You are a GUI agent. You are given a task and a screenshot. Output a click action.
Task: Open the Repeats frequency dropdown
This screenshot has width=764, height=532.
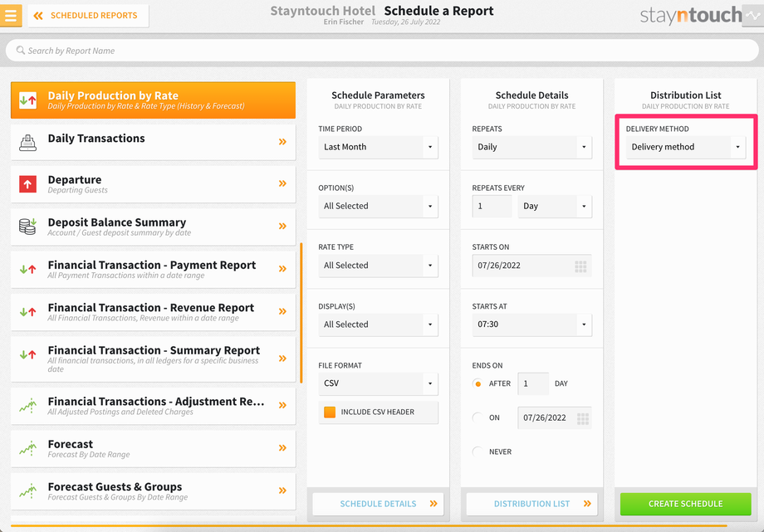click(532, 147)
